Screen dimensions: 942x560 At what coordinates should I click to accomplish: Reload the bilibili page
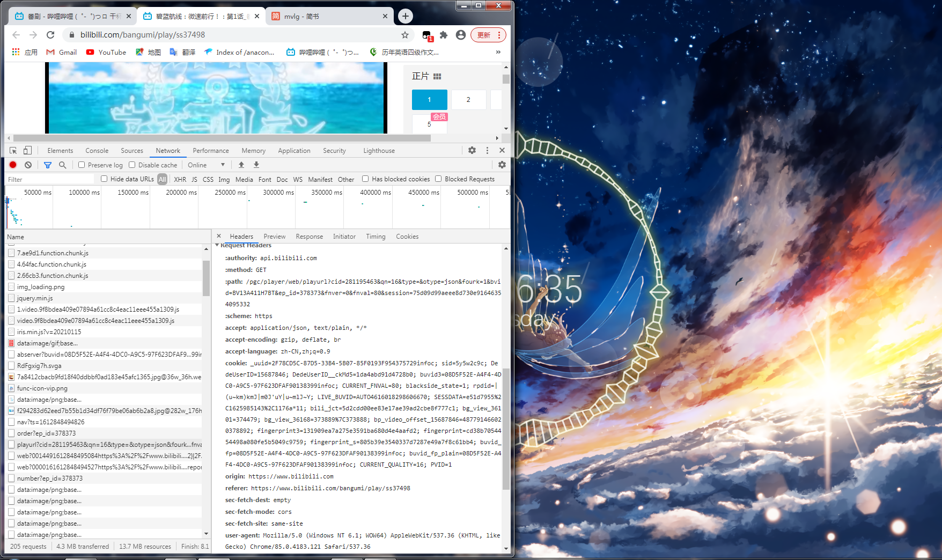(50, 35)
